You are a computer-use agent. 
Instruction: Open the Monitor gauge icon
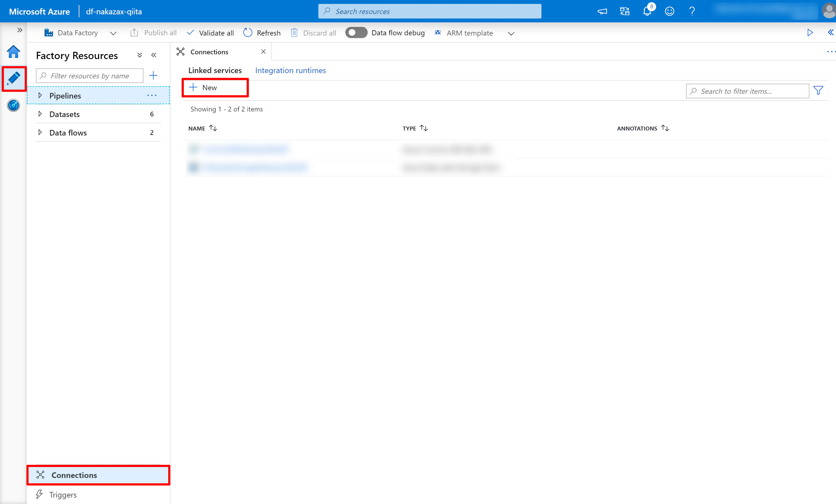point(13,105)
